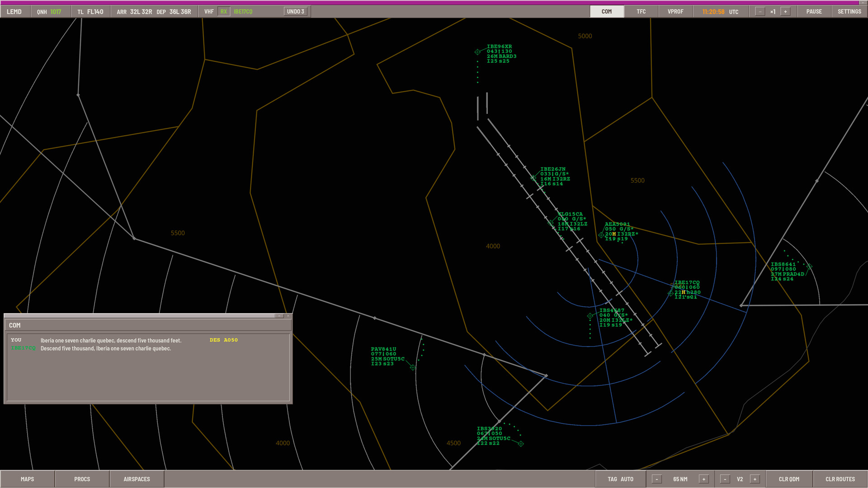Increase velocity vector length from V2

(x=755, y=479)
